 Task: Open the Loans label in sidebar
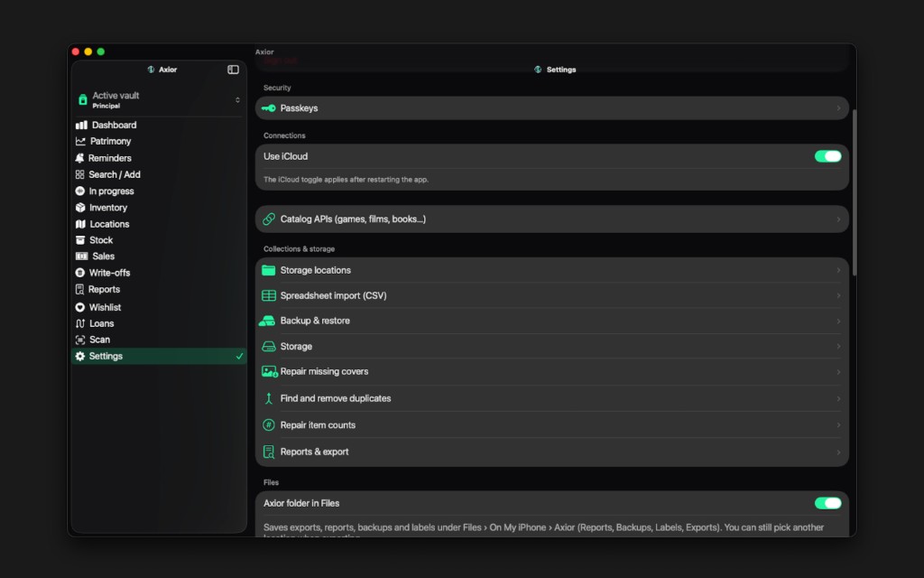pos(101,323)
